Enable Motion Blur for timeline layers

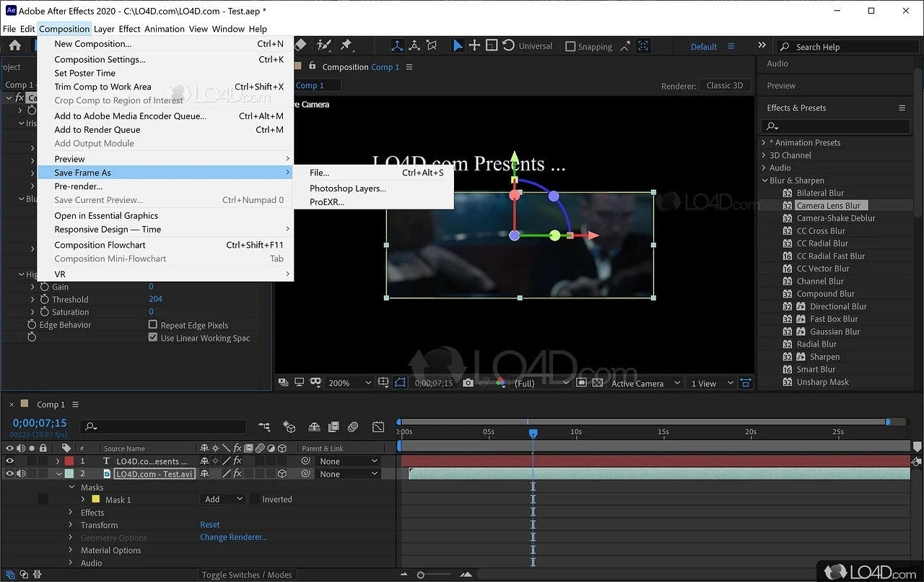click(x=353, y=427)
